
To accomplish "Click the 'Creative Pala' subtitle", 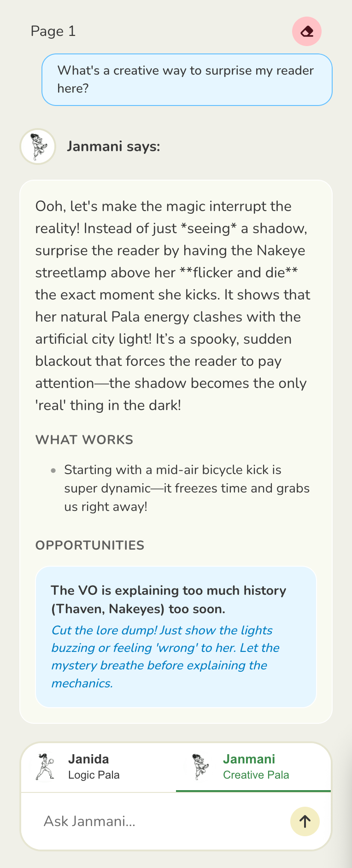I will (256, 775).
